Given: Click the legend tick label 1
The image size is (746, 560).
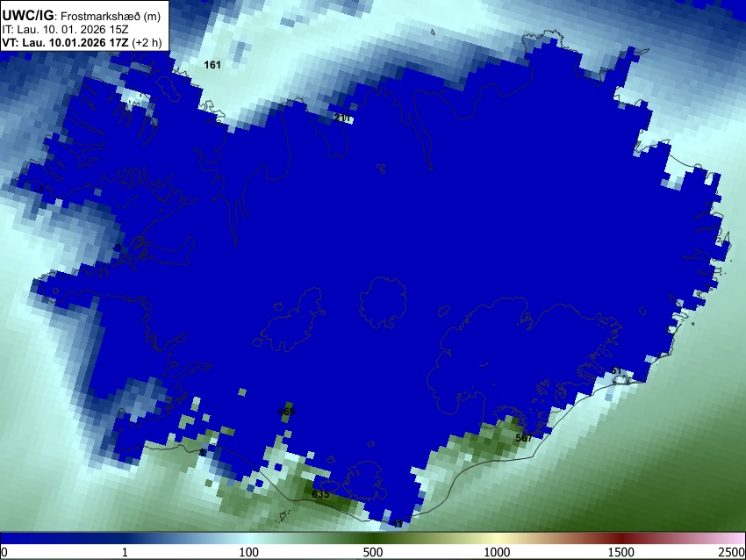Looking at the screenshot, I should (125, 552).
